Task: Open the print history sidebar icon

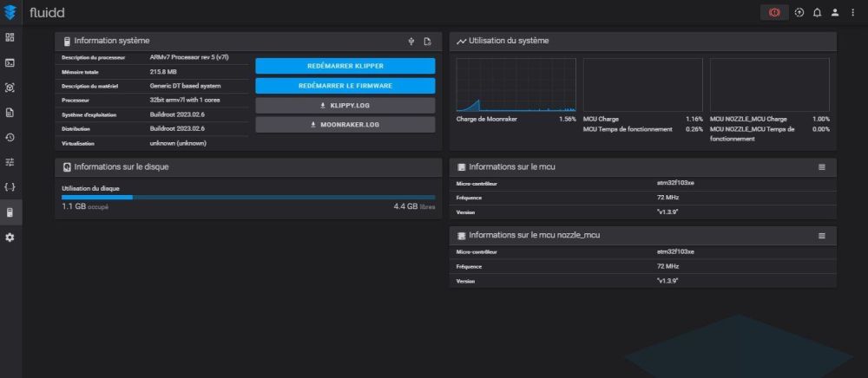Action: (10, 137)
